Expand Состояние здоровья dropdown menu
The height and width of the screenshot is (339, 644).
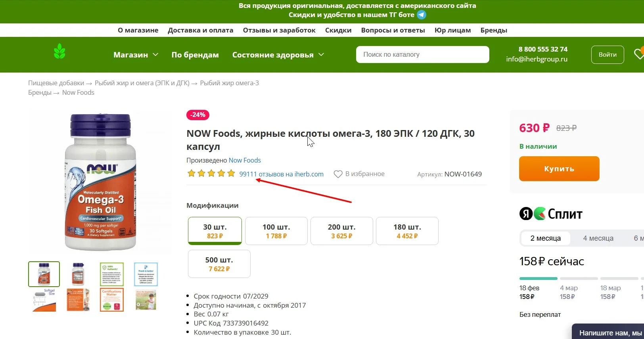pos(278,55)
